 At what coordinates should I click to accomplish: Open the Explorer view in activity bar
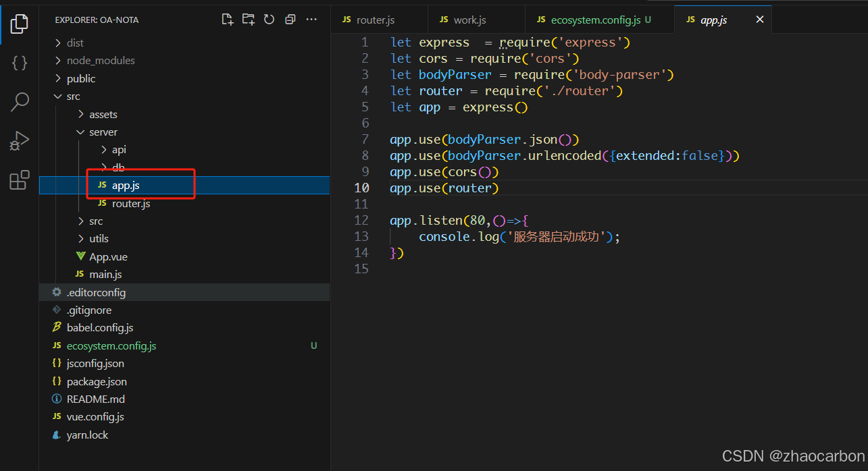pyautogui.click(x=20, y=24)
